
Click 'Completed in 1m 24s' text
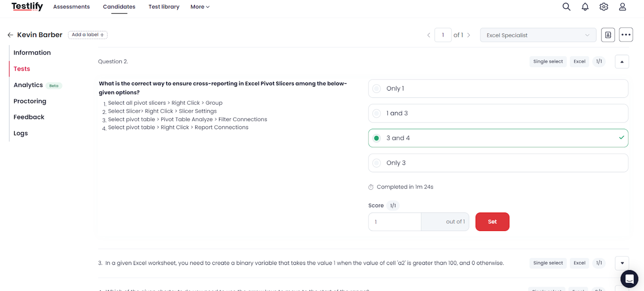[x=405, y=187]
